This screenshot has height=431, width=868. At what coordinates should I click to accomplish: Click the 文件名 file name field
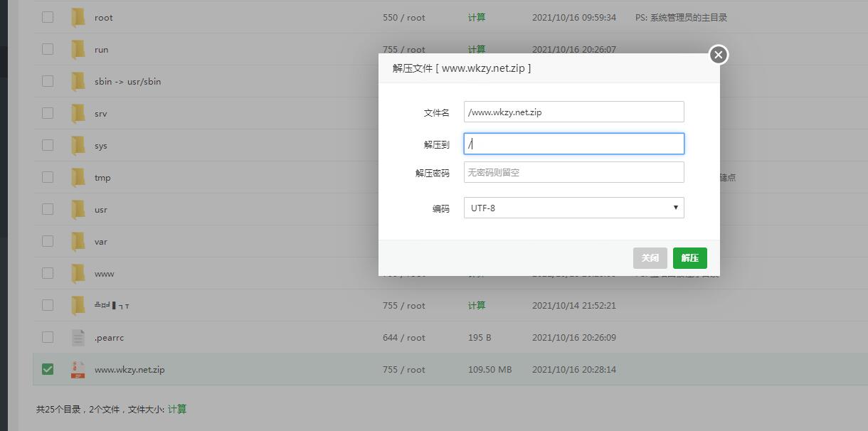click(573, 112)
